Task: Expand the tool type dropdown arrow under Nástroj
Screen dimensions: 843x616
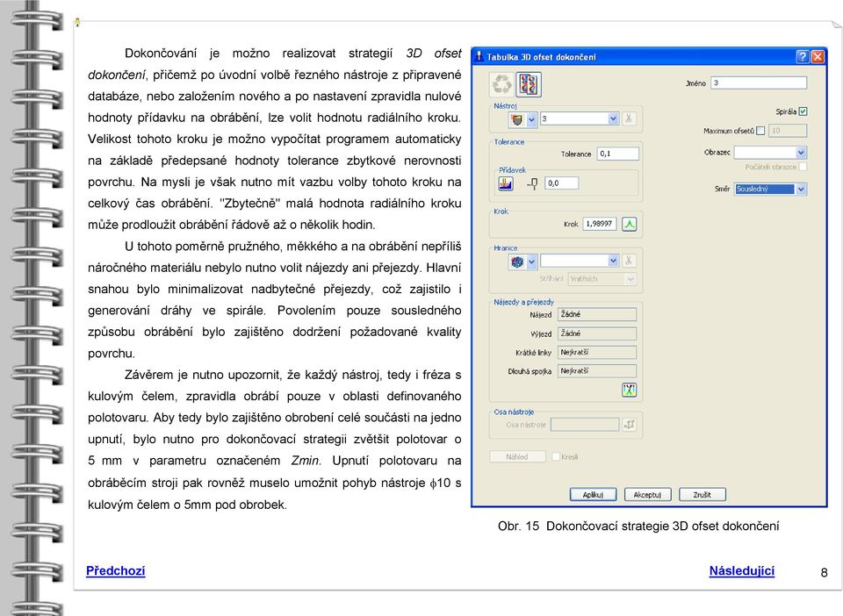Action: coord(531,119)
